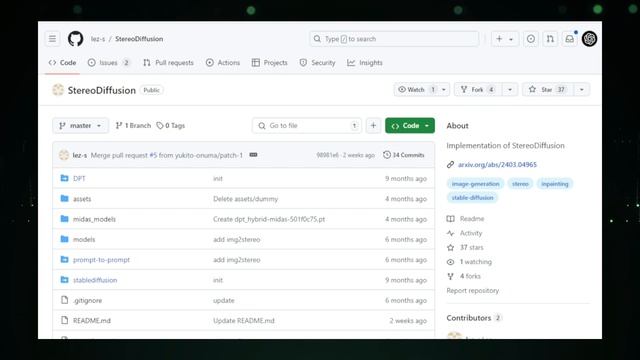Screen dimensions: 640x360
Task: View the 1 Branch link
Action: coord(133,126)
